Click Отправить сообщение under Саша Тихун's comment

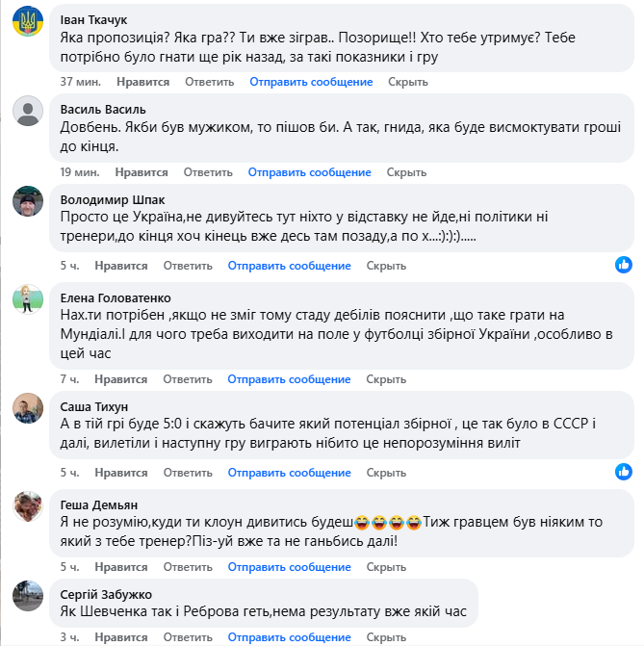point(290,473)
